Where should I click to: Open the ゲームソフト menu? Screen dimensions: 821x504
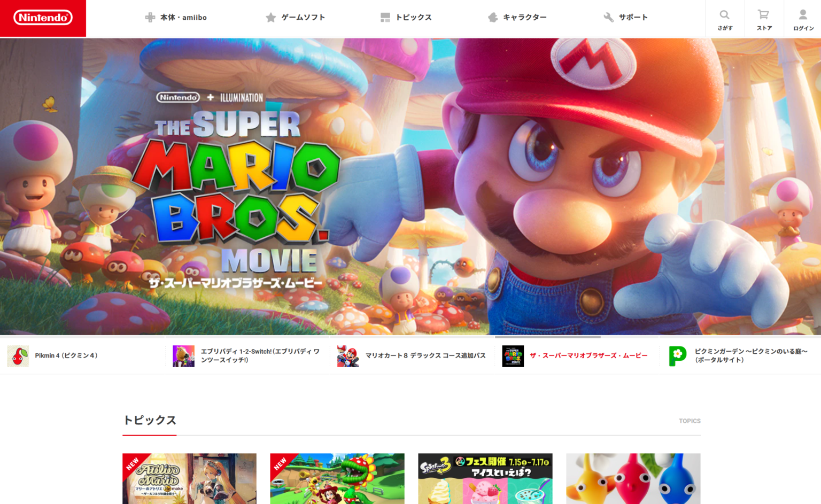pyautogui.click(x=296, y=18)
